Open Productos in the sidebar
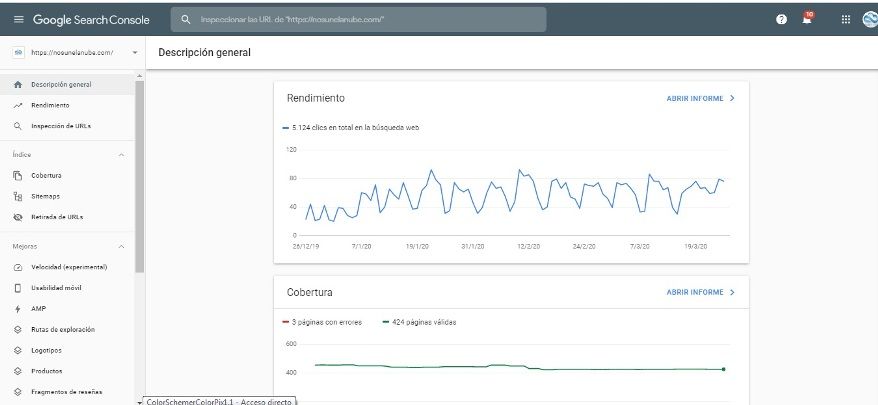The image size is (878, 405). point(67,371)
